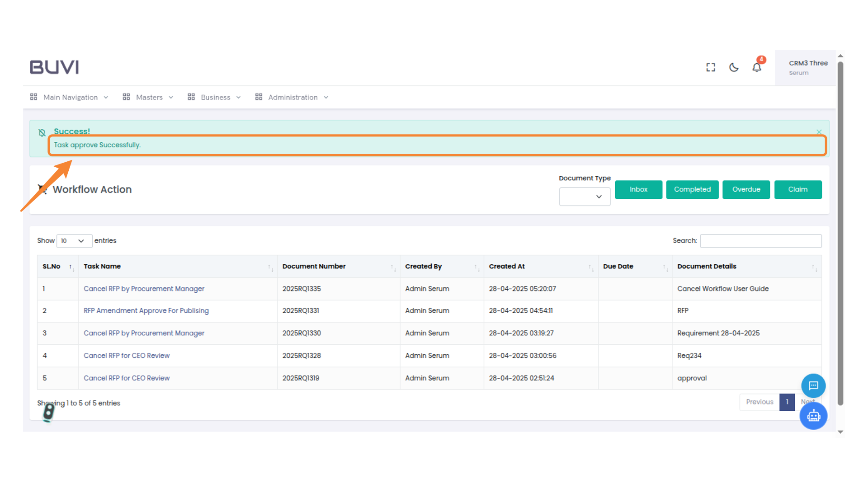
Task: Sort table by SL.No column arrows
Action: pyautogui.click(x=71, y=267)
